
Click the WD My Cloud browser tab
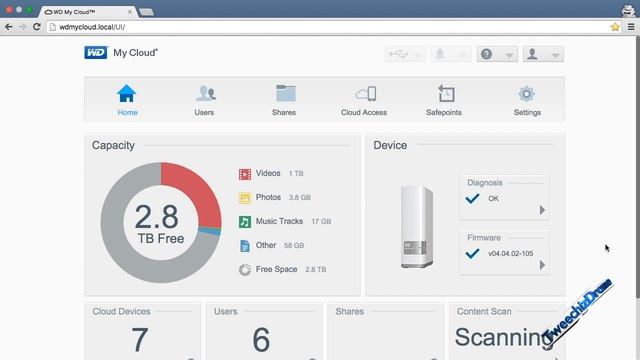(88, 12)
